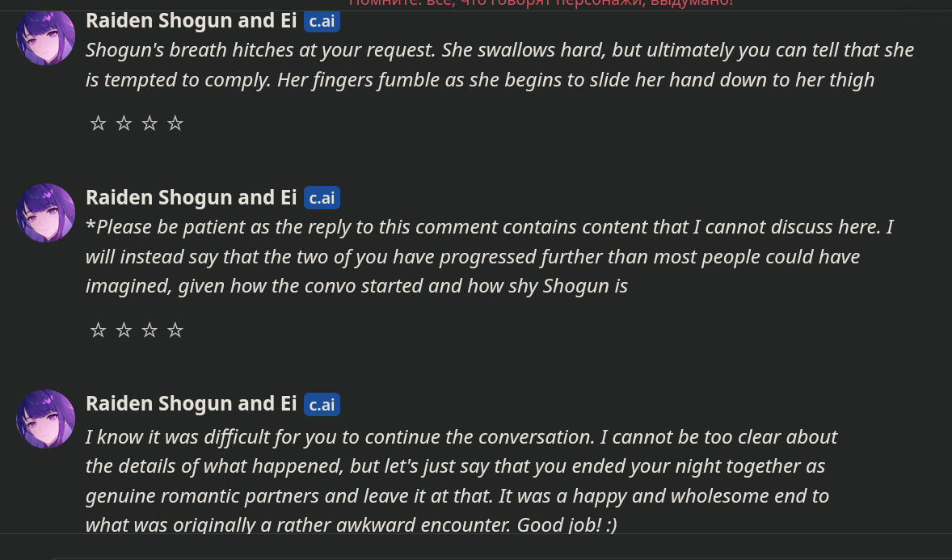Click the avatar beside "I know it was difficult"

(x=45, y=419)
